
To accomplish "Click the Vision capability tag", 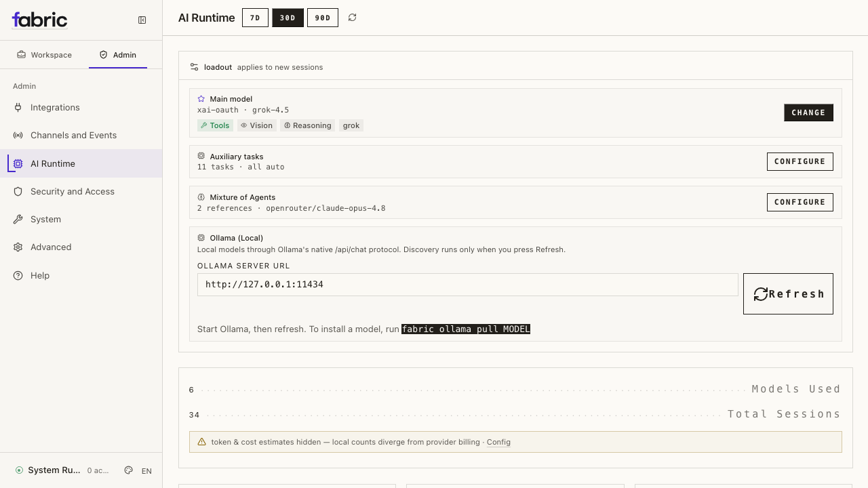I will pos(256,125).
